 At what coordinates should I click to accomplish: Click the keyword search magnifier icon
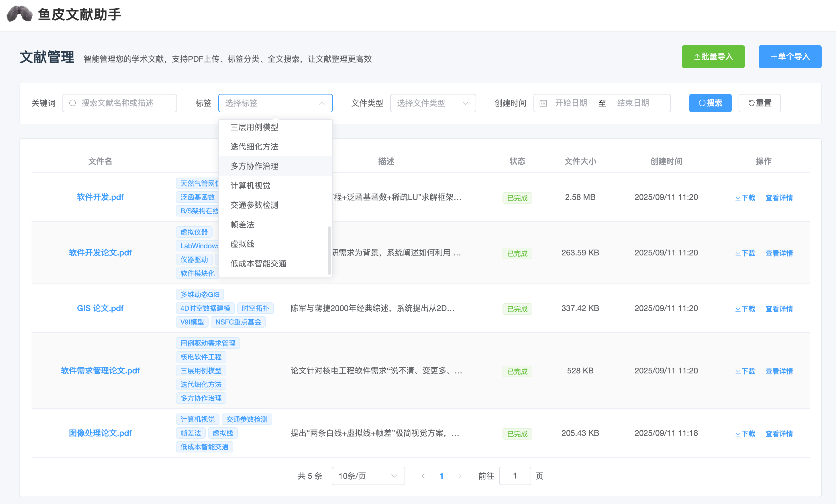72,103
